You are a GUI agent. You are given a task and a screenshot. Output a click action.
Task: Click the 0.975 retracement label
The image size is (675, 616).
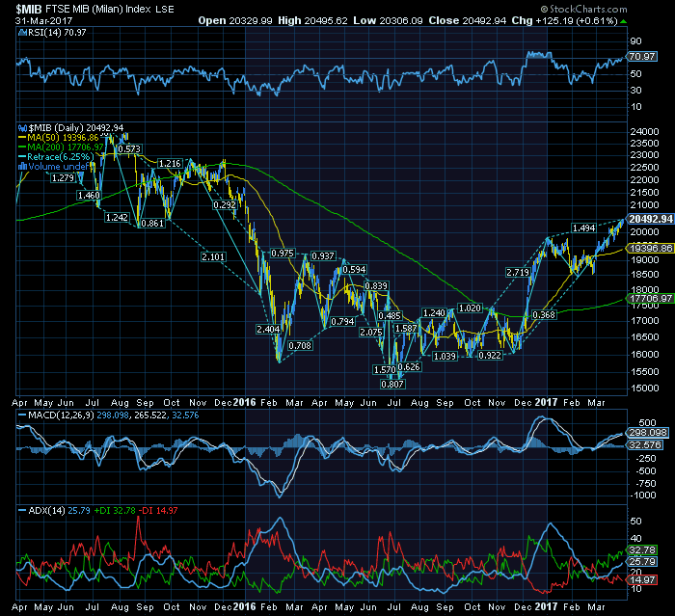[x=283, y=254]
